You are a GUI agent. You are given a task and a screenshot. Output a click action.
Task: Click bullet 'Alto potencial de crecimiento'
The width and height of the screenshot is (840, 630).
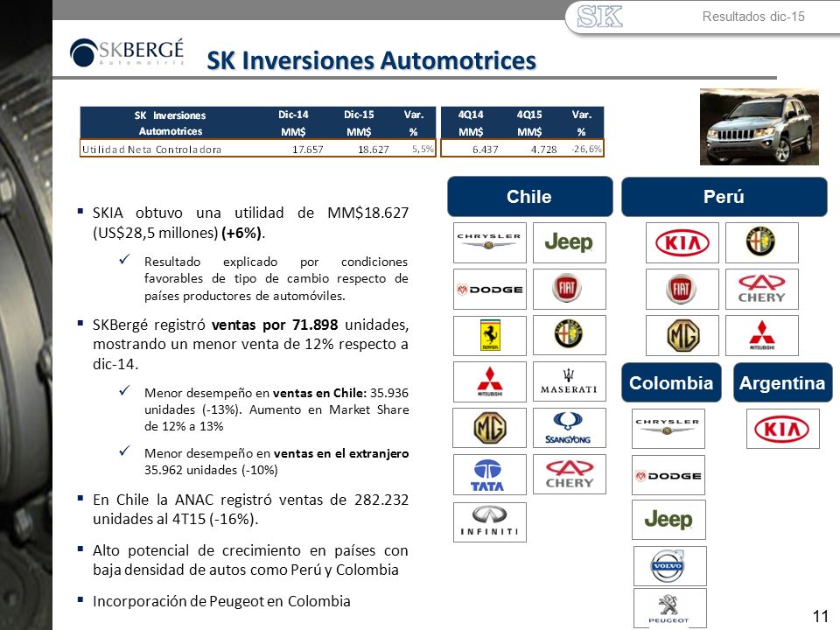(250, 560)
